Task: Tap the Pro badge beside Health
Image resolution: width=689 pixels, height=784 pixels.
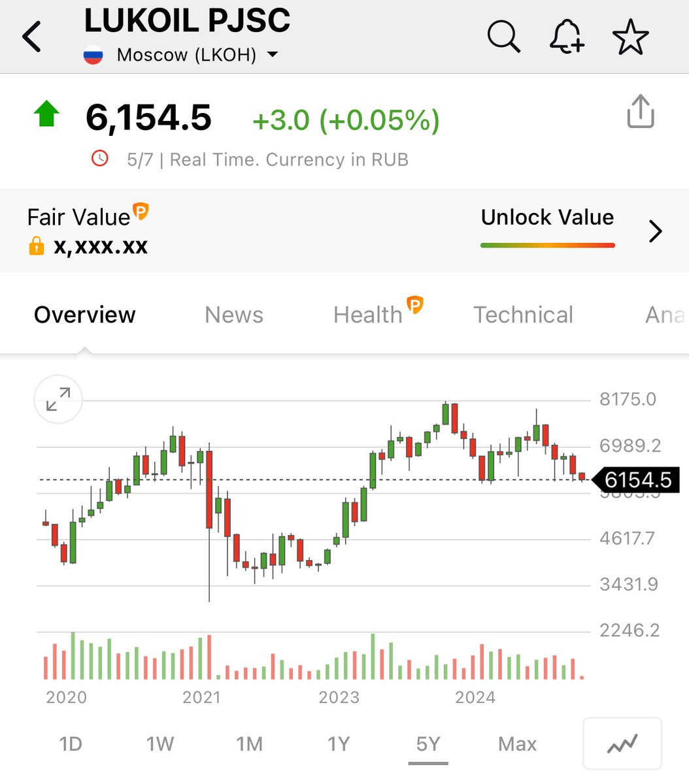Action: click(x=415, y=304)
